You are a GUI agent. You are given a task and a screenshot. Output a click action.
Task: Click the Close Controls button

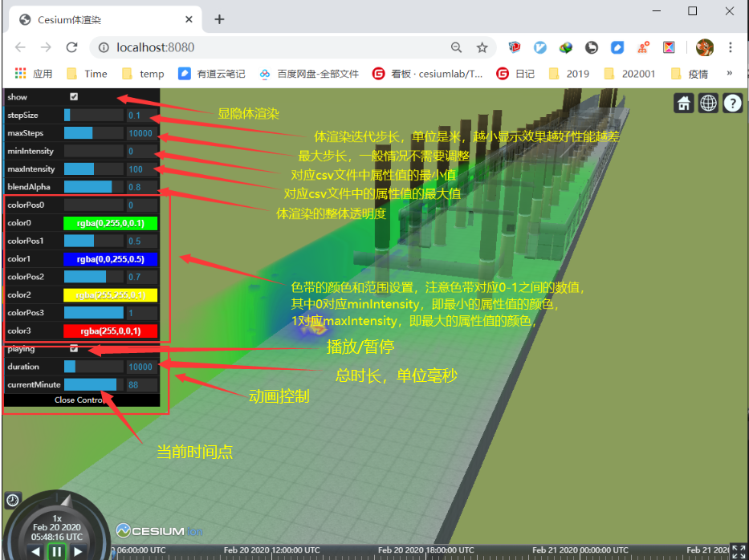(81, 400)
